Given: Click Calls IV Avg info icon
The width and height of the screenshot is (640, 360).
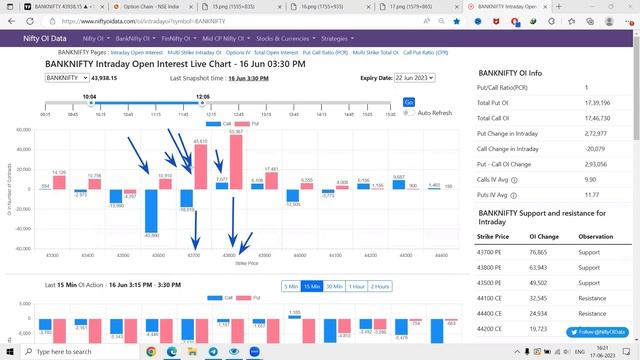Looking at the screenshot, I should click(x=514, y=180).
